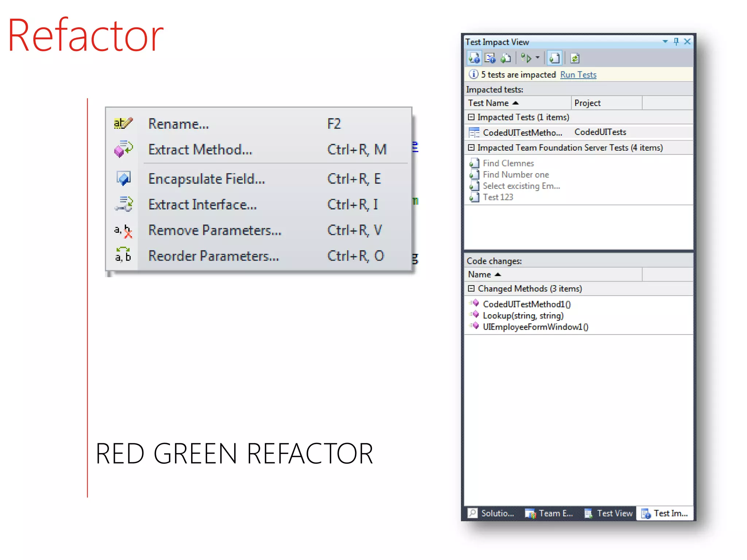Image resolution: width=747 pixels, height=560 pixels.
Task: Select the 'Test 123' test
Action: click(x=498, y=197)
